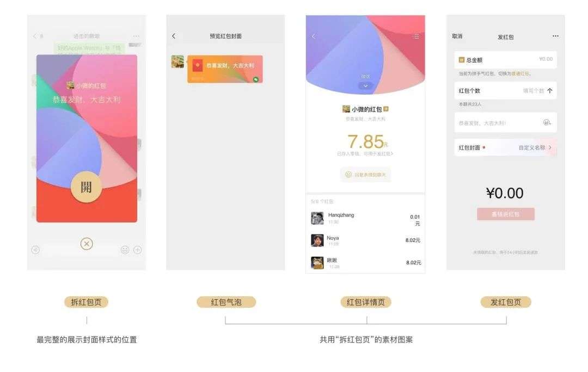
Task: Tap Noya's avatar in the list
Action: 317,240
